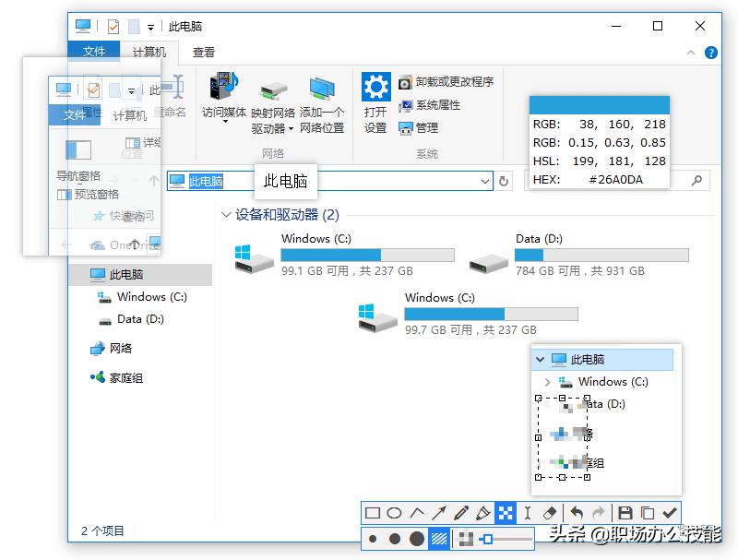Screen dimensions: 738x560
Task: Click the save annotation icon
Action: coord(624,513)
